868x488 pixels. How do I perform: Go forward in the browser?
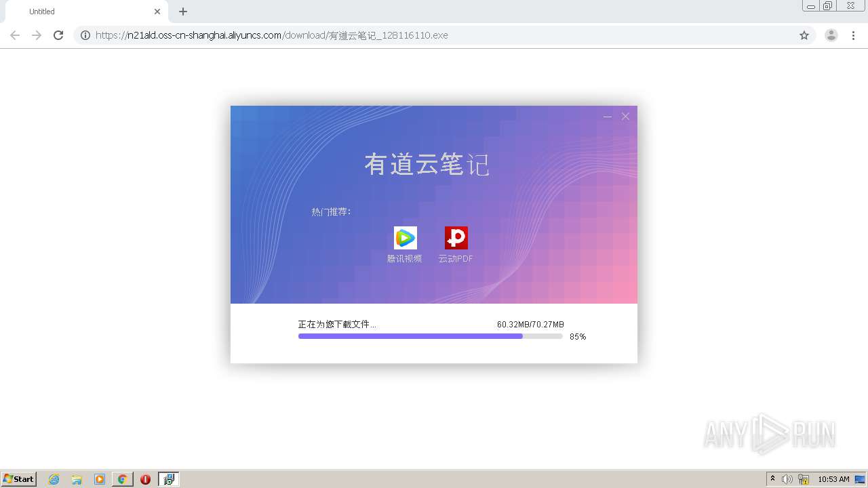click(x=37, y=35)
